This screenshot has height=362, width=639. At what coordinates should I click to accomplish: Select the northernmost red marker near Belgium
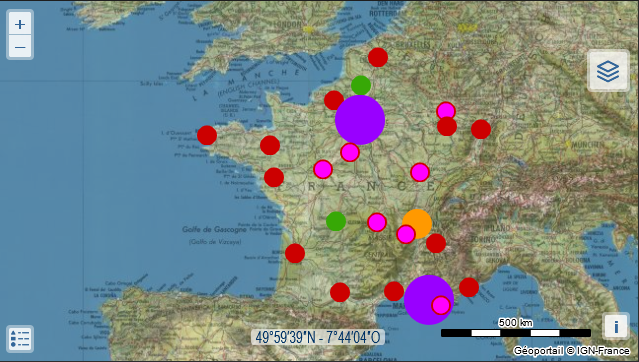tap(378, 57)
